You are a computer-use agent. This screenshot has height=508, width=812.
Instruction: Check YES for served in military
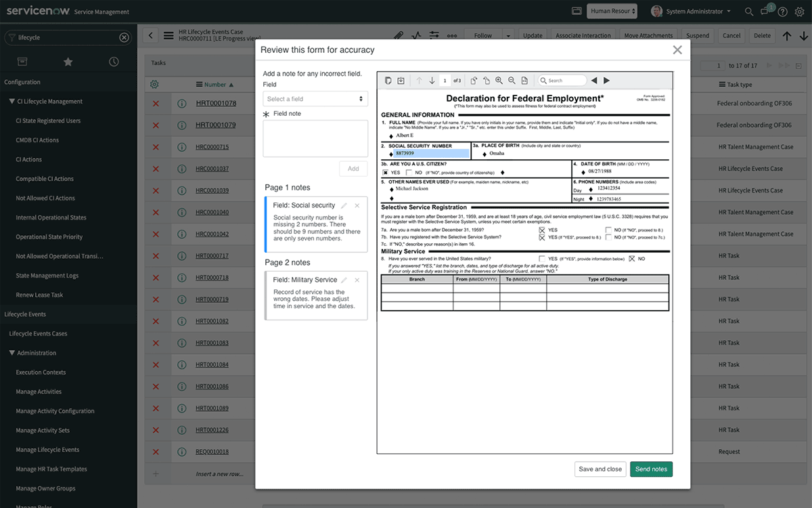[542, 259]
